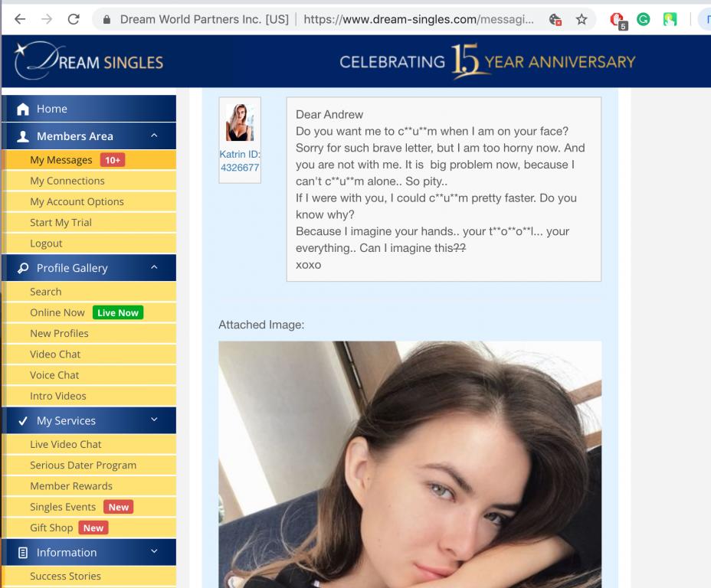
Task: Open sender's profile thumbnail photo
Action: tap(240, 123)
